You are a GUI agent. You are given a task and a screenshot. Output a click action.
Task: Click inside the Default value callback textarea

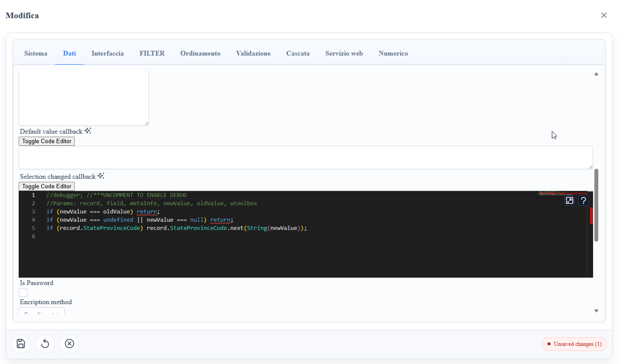306,157
